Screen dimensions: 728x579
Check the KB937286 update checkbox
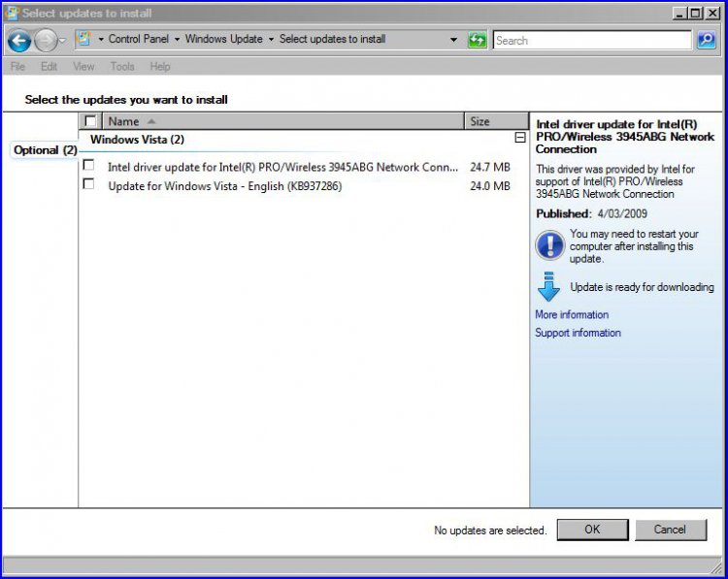(x=88, y=184)
